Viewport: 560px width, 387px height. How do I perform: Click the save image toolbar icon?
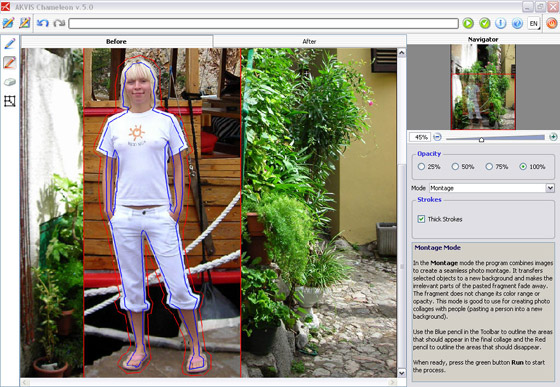(x=24, y=23)
